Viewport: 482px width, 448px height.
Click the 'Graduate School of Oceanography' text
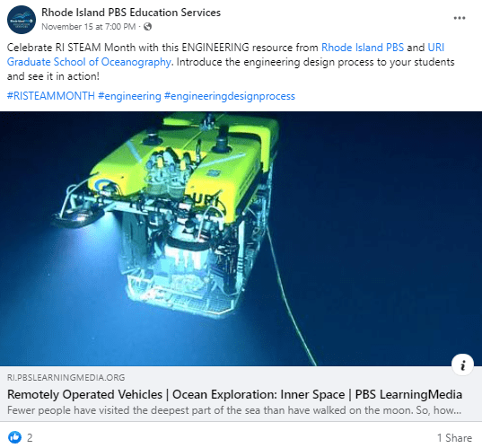click(x=89, y=62)
